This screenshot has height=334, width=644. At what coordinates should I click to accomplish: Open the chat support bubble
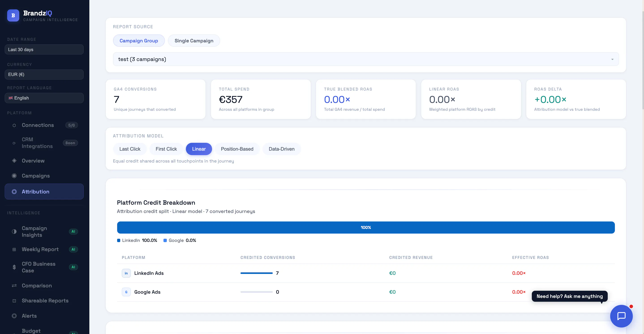tap(621, 316)
